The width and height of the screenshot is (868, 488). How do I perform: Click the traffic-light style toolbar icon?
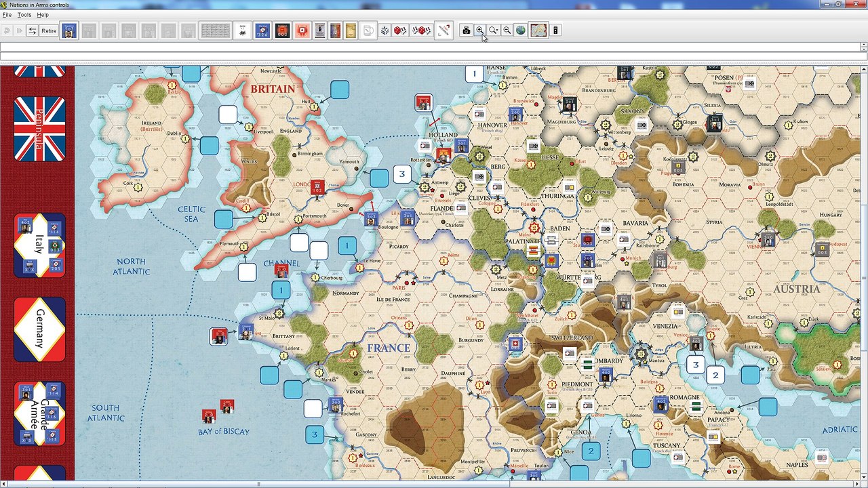pyautogui.click(x=555, y=30)
